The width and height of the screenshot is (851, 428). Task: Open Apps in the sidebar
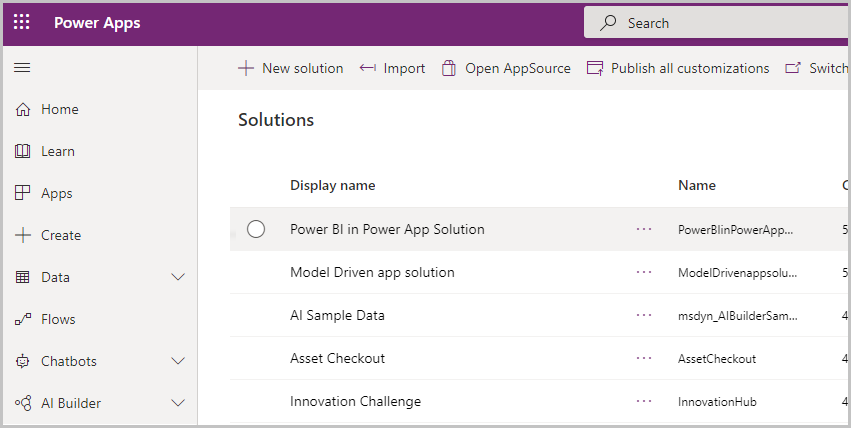click(56, 194)
